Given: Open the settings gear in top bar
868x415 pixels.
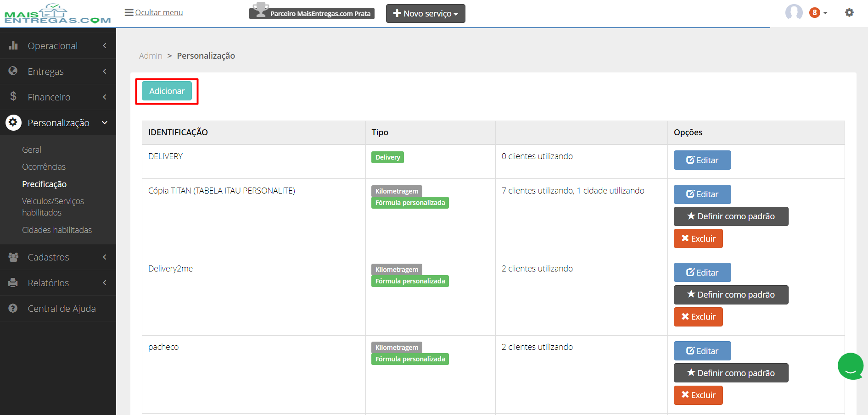Looking at the screenshot, I should click(x=849, y=13).
